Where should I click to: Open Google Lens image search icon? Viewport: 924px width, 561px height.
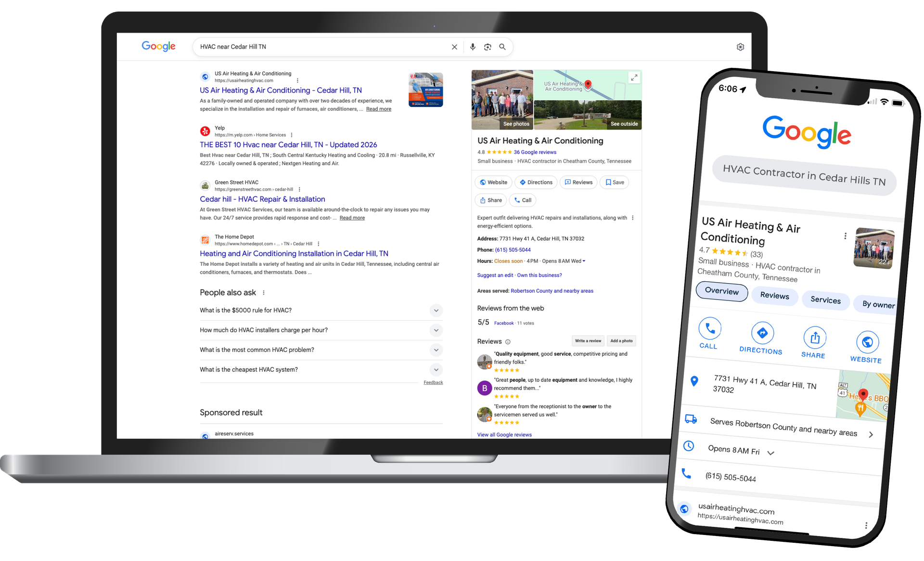pyautogui.click(x=488, y=47)
